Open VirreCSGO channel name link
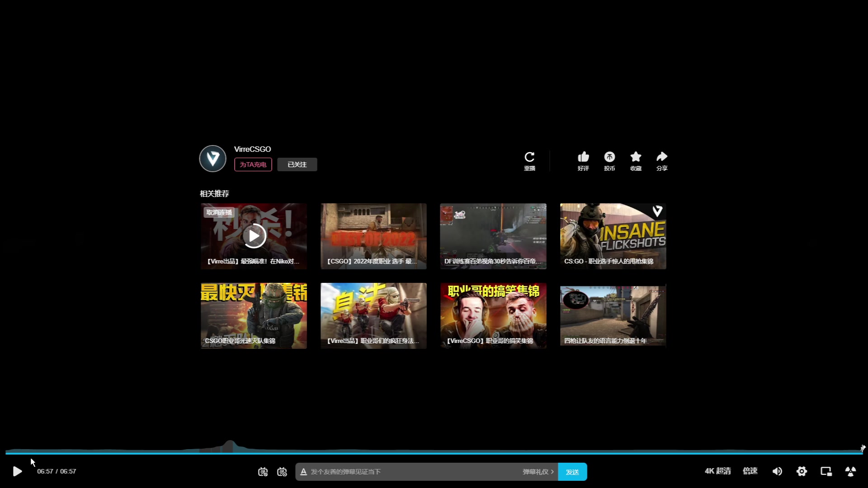868x488 pixels. 252,149
